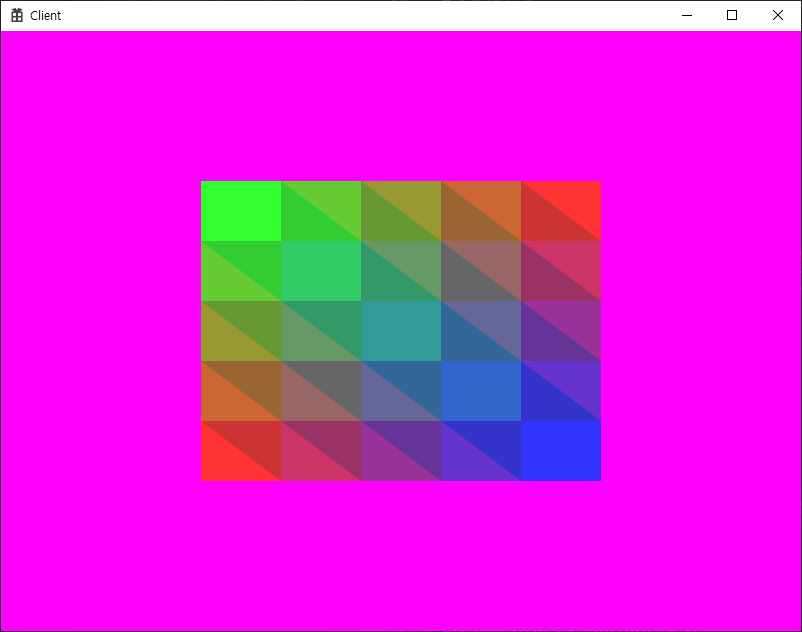Select the bright green top-left grid cell
Image resolution: width=802 pixels, height=632 pixels.
pos(241,211)
